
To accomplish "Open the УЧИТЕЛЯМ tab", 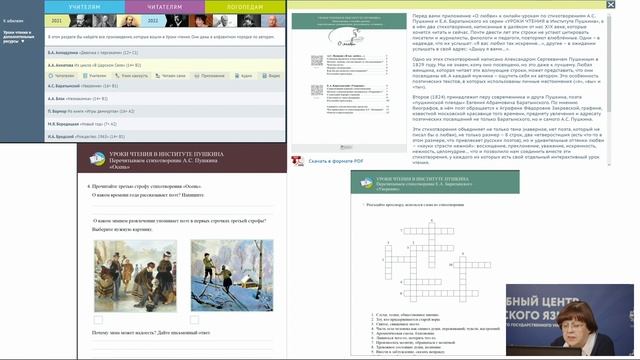I will pyautogui.click(x=84, y=7).
